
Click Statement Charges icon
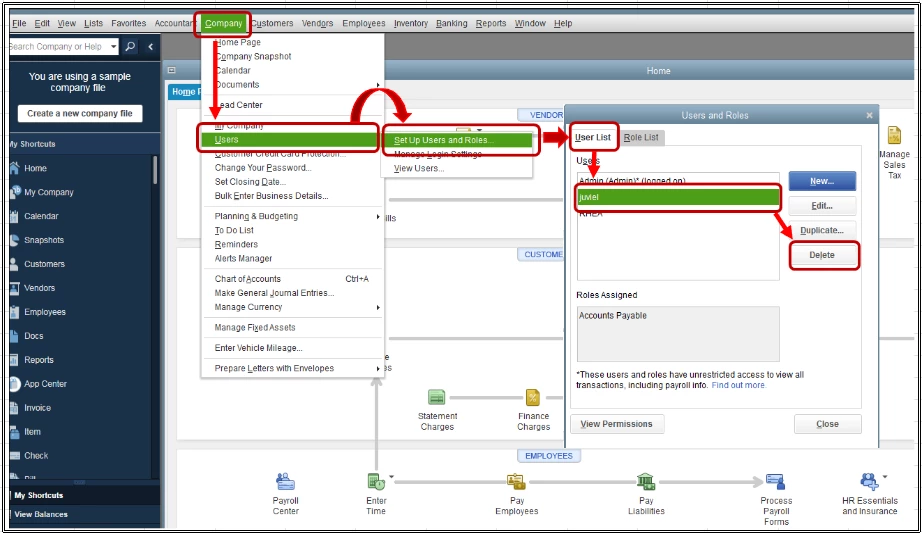(x=437, y=398)
